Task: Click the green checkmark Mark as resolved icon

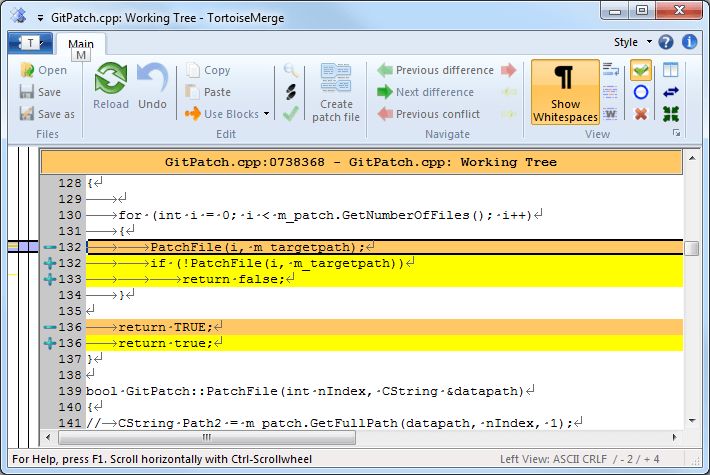Action: [x=291, y=114]
